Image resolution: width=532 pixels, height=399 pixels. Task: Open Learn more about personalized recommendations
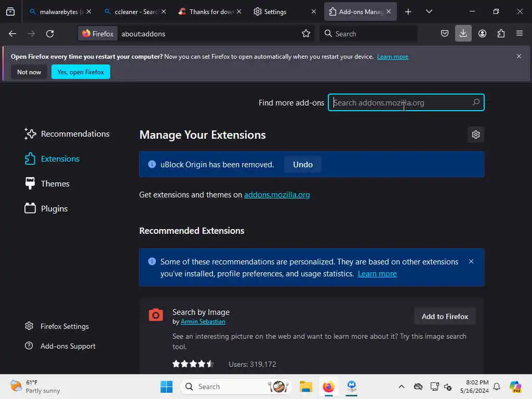coord(377,274)
